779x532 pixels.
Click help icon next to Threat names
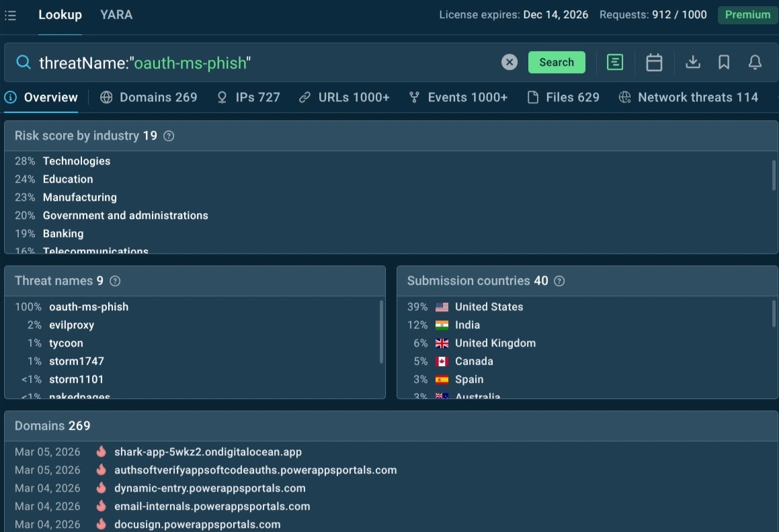(115, 281)
